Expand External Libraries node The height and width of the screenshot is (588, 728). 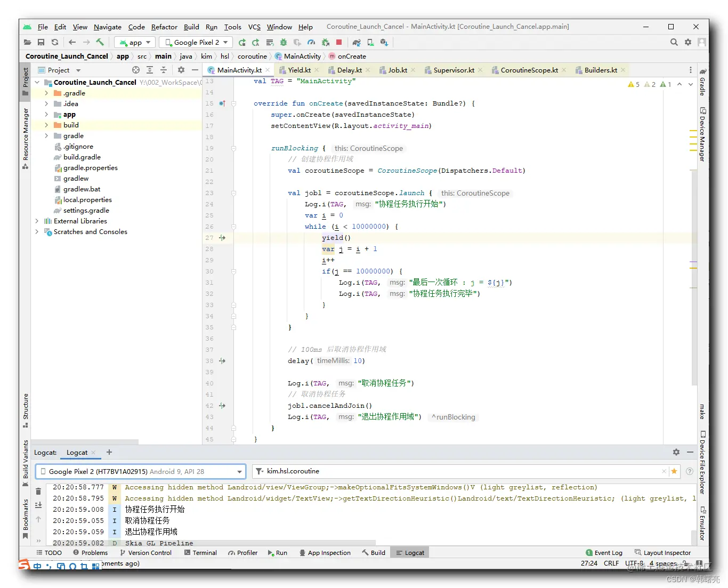point(37,221)
